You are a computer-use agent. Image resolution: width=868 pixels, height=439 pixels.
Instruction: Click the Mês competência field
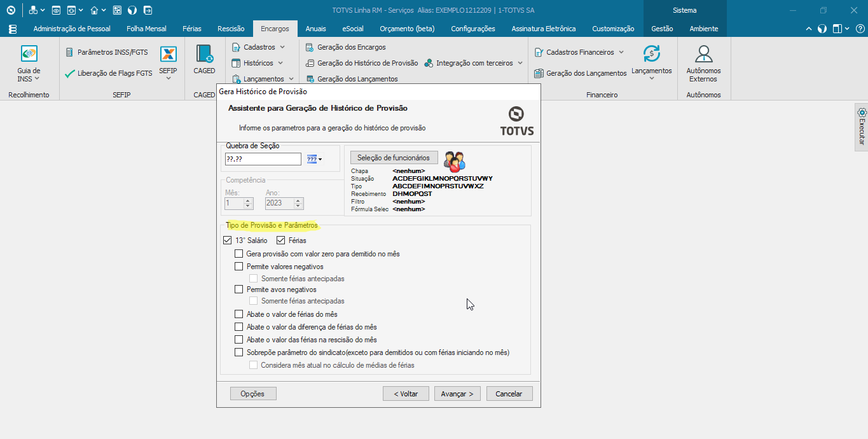pos(239,204)
